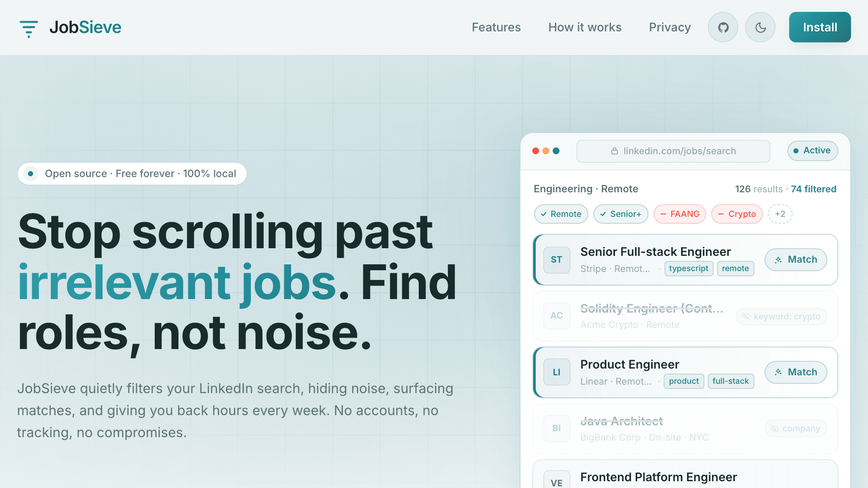Click the linkedin.com/jobs/search address field
The height and width of the screenshot is (488, 868).
click(673, 151)
